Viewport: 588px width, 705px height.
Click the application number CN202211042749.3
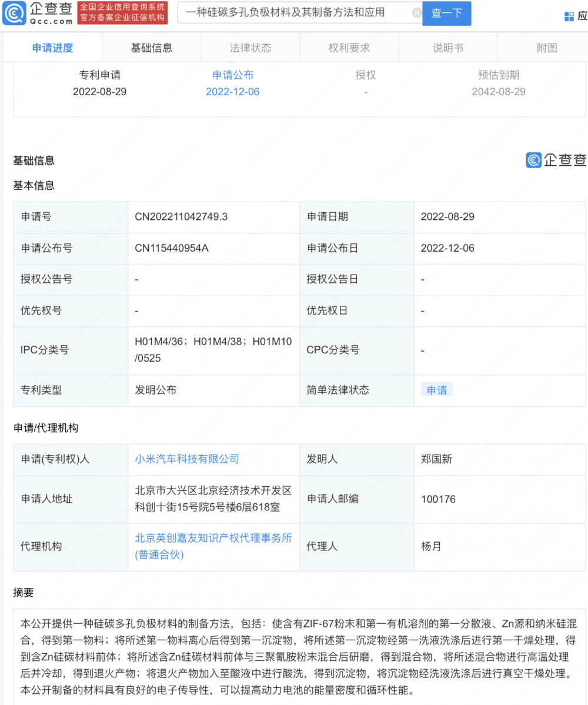181,217
